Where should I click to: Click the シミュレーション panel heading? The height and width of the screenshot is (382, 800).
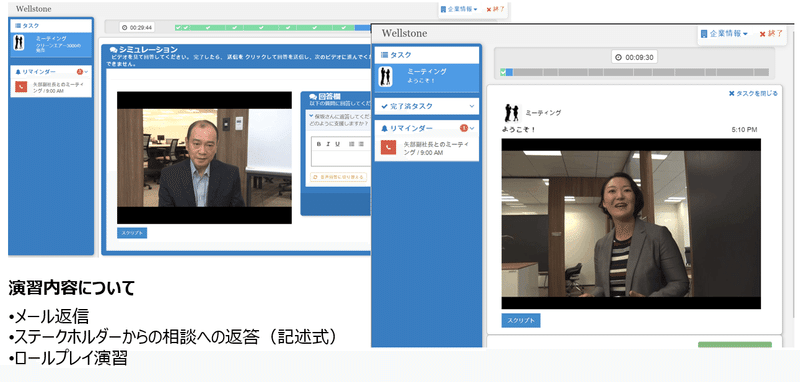pyautogui.click(x=143, y=49)
